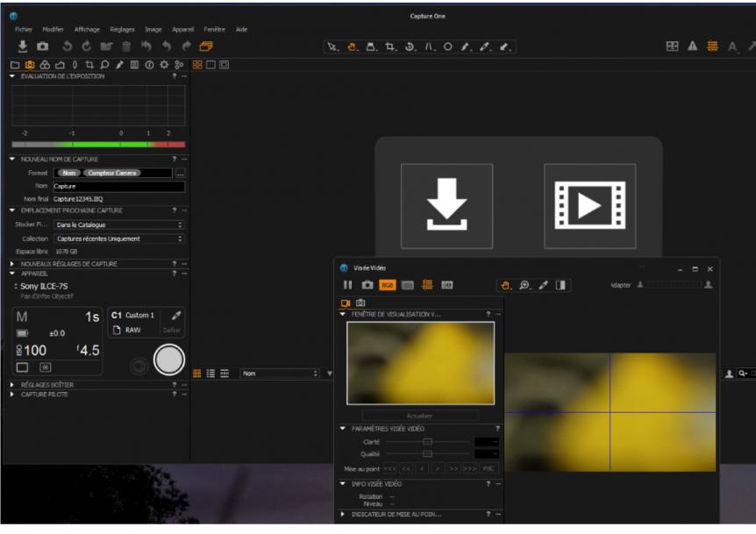Open the Exposure tool tab
756x534 pixels.
click(60, 65)
